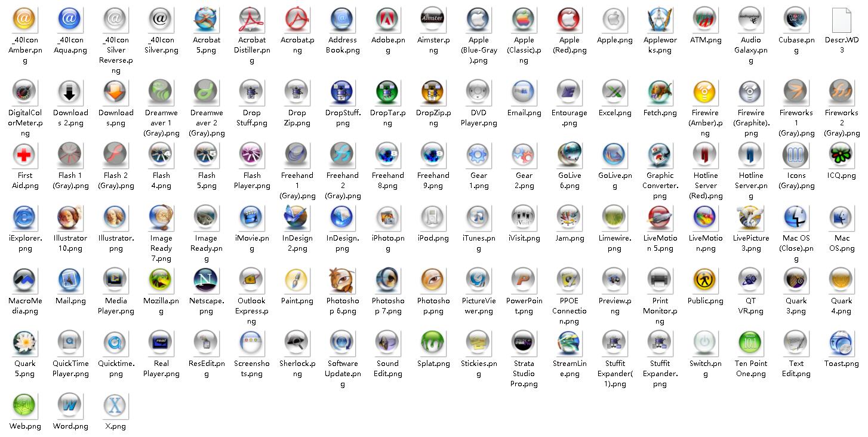Select the Quark 5.png lotus icon
868x437 pixels.
[x=24, y=343]
